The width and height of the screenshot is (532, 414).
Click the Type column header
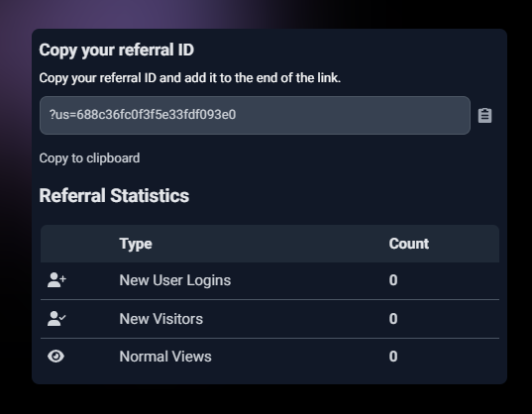coord(136,244)
